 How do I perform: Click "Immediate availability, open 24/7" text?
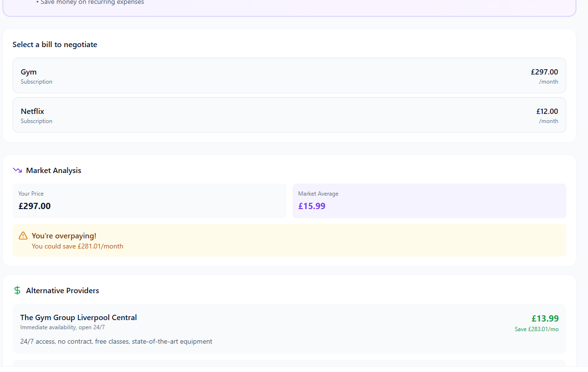pos(63,327)
